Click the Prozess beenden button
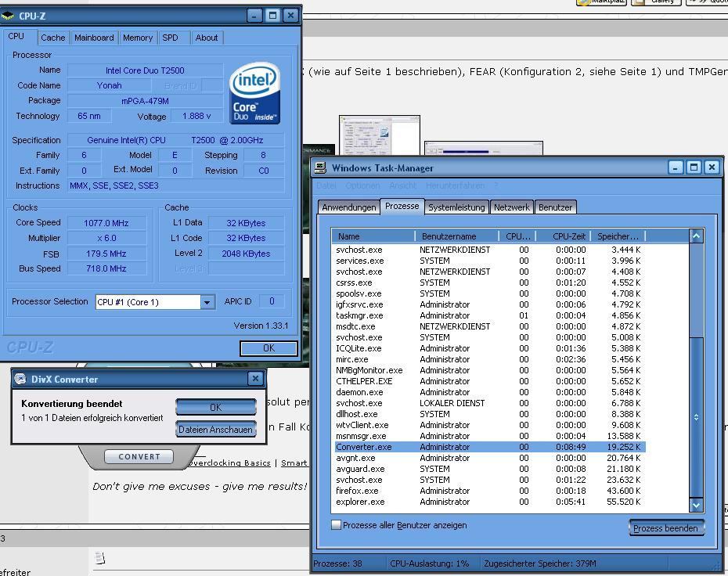This screenshot has width=728, height=576. [x=666, y=528]
